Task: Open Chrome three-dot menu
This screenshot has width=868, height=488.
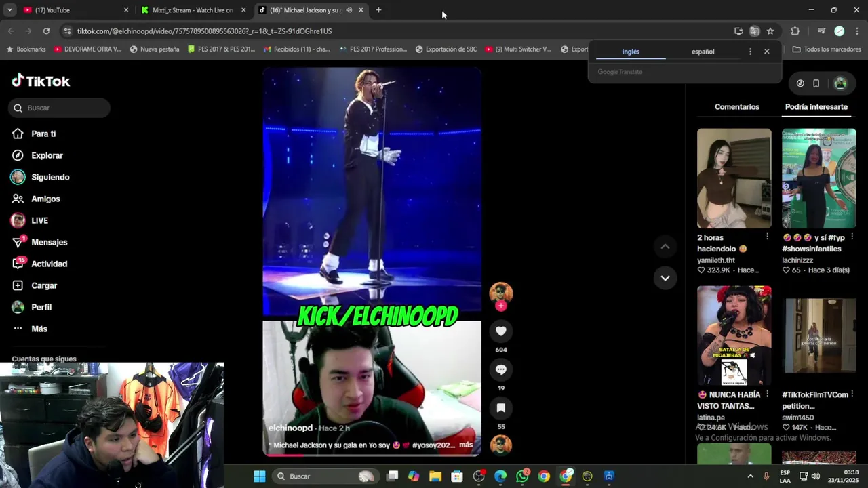Action: coord(856,31)
